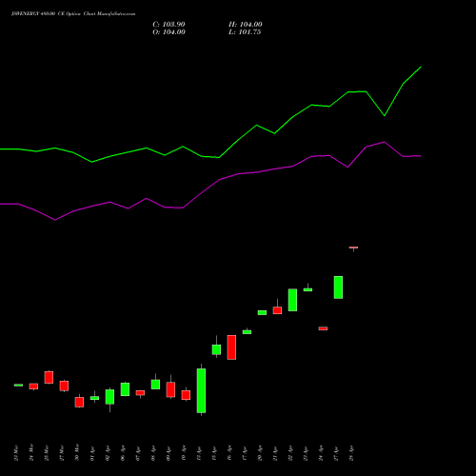Click the 20 Apr date label

[x=260, y=453]
